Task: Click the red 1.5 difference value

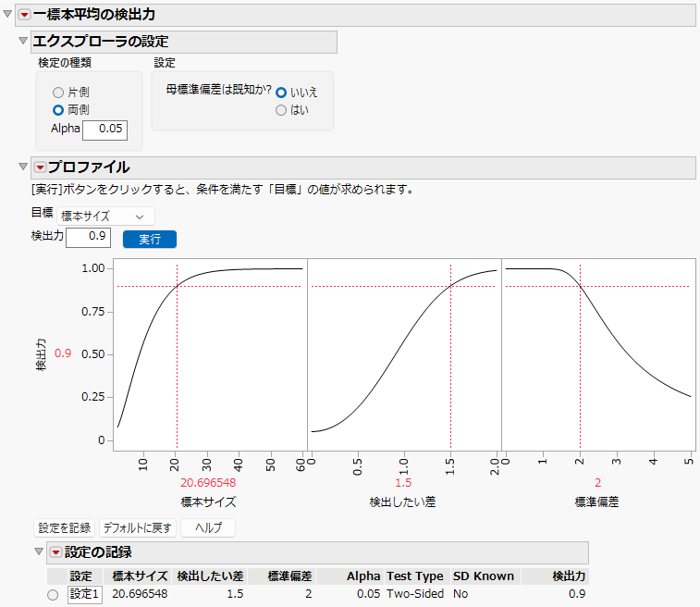Action: pyautogui.click(x=403, y=483)
